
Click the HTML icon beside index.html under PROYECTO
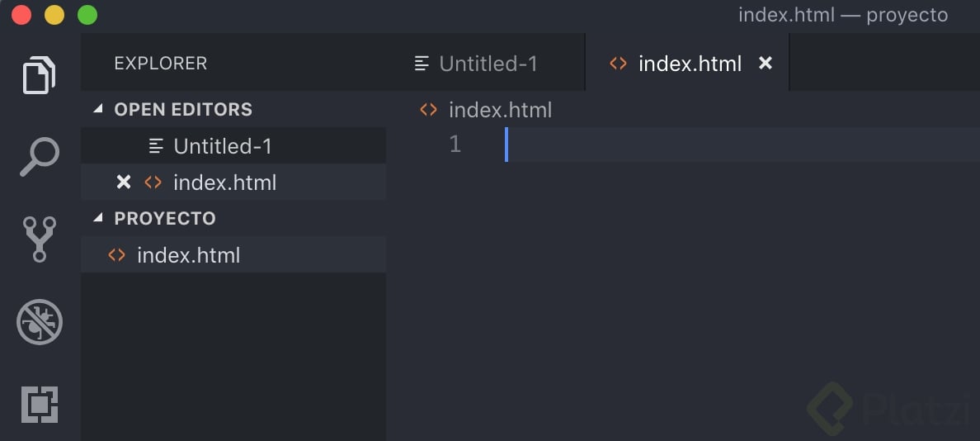point(117,255)
